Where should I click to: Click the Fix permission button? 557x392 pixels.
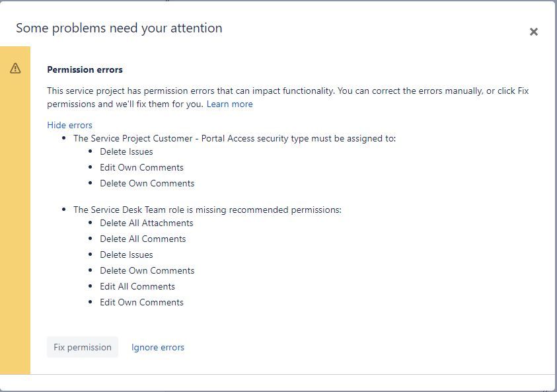pos(83,347)
